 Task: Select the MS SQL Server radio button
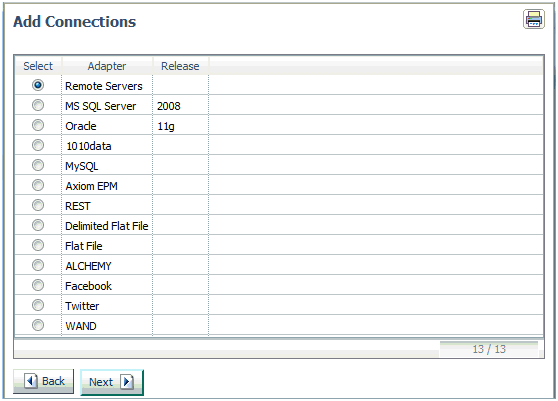[38, 105]
